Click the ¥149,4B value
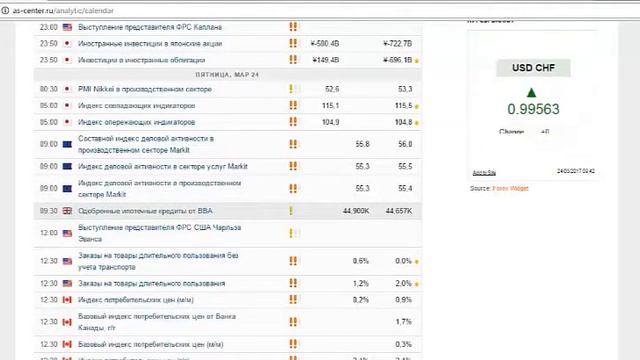The height and width of the screenshot is (360, 640). [326, 60]
